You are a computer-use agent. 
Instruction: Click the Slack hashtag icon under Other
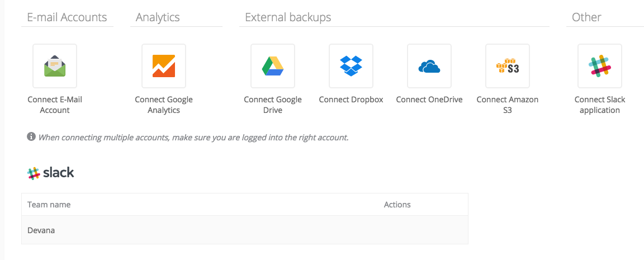tap(600, 66)
